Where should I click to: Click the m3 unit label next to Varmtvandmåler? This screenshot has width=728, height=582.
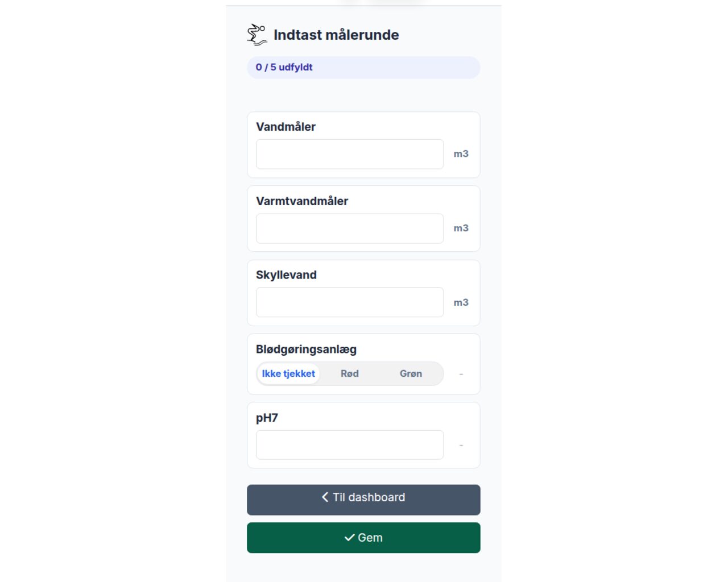pos(461,228)
